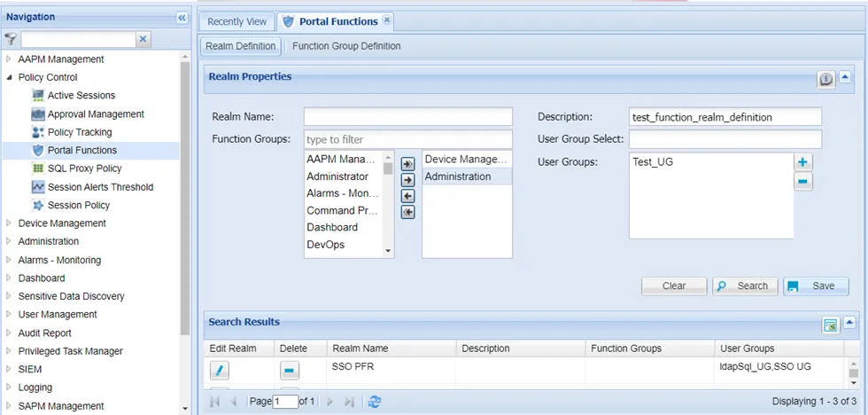Expand the Administration tree node

(x=8, y=241)
